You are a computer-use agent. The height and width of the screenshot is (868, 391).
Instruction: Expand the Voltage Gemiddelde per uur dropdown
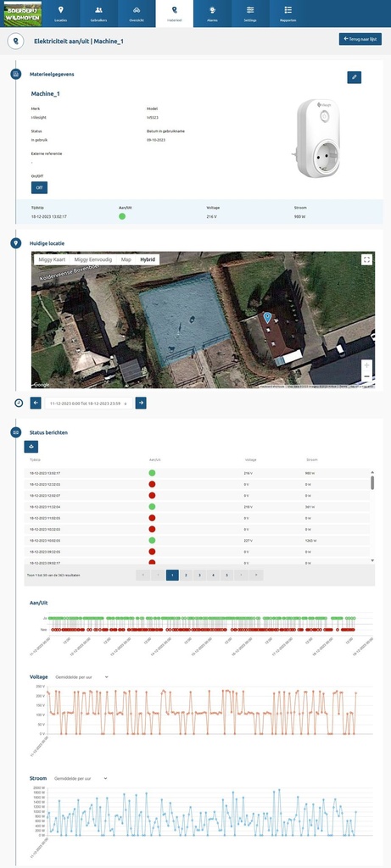click(x=82, y=676)
